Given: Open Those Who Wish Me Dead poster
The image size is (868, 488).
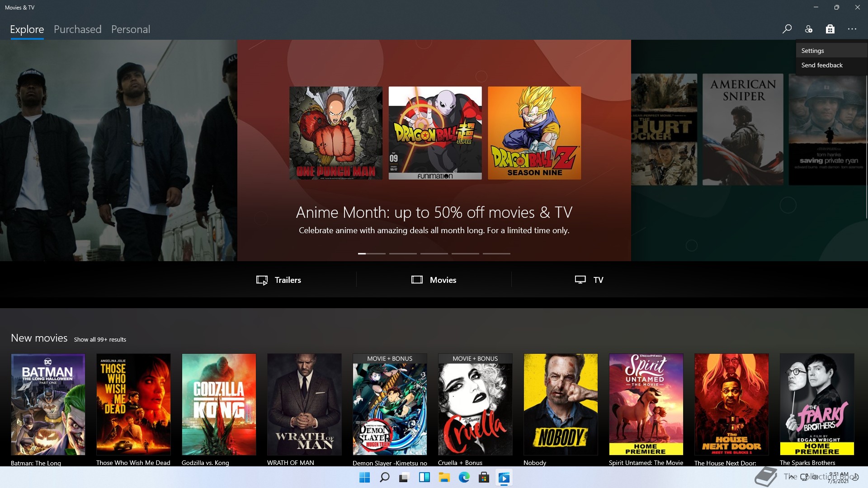Looking at the screenshot, I should click(x=133, y=404).
